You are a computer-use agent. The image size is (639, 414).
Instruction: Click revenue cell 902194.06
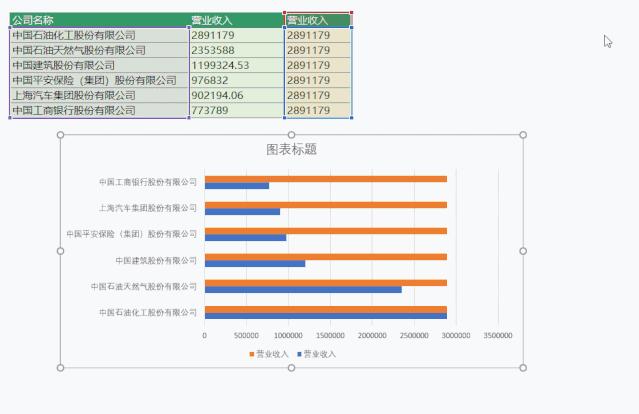(x=236, y=95)
